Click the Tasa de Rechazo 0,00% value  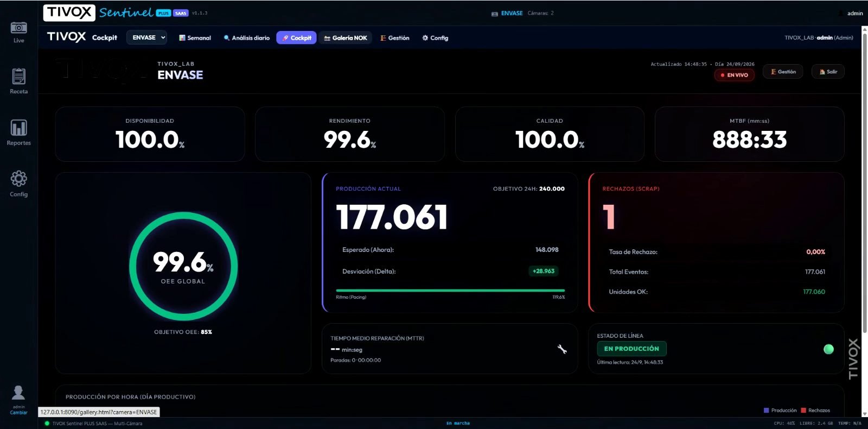(x=815, y=252)
